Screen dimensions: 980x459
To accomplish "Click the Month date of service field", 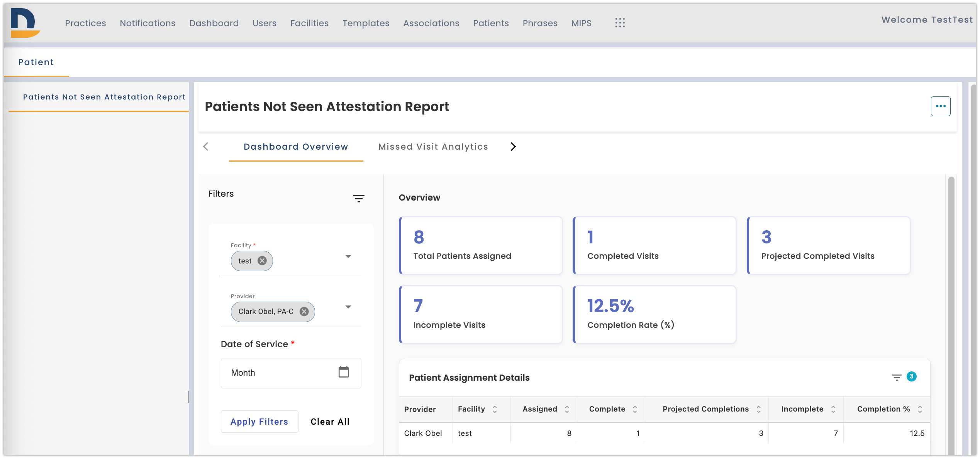I will coord(291,373).
